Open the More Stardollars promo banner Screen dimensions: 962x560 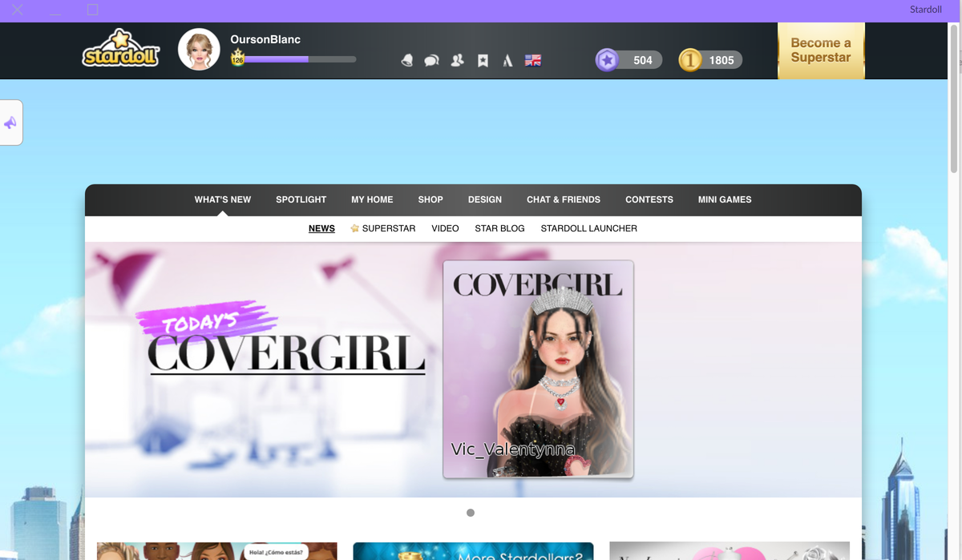pos(473,551)
